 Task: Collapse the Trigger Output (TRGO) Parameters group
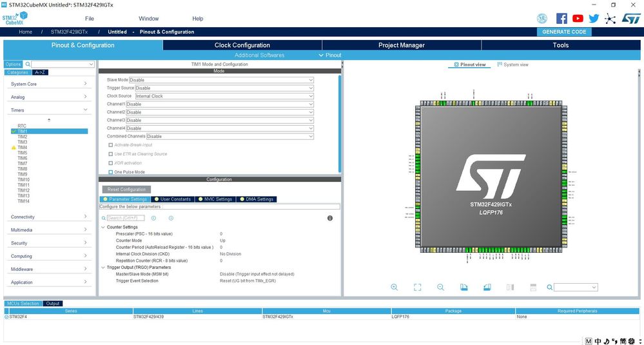pyautogui.click(x=102, y=268)
